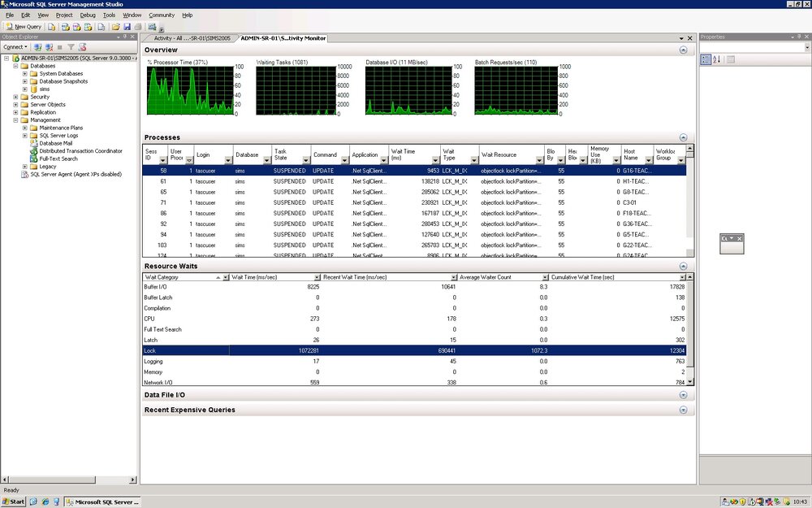This screenshot has height=508, width=812.
Task: Click the Property Pages icon in Properties
Action: point(730,59)
